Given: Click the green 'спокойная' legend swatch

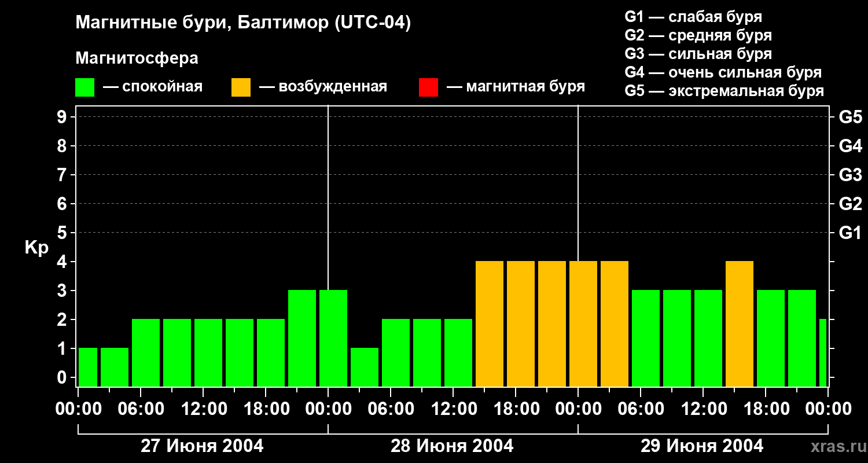Looking at the screenshot, I should click(84, 87).
